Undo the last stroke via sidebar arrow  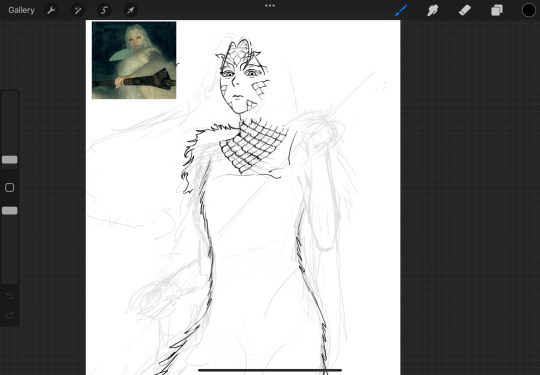tap(10, 296)
